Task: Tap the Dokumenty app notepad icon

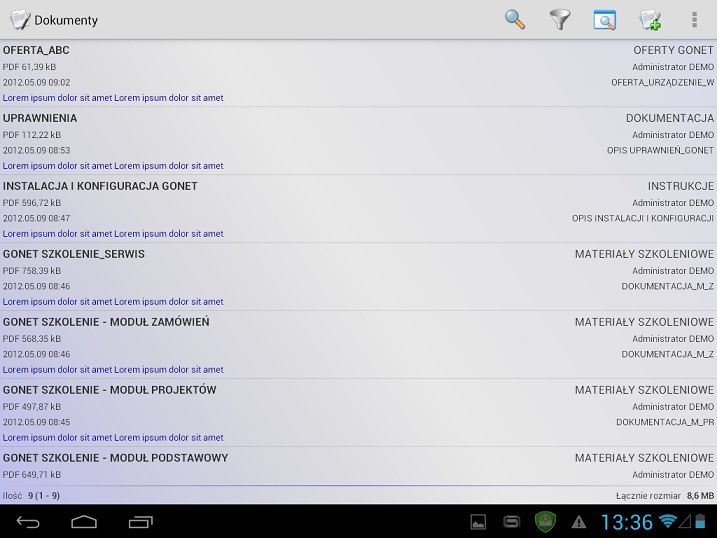Action: pos(20,20)
